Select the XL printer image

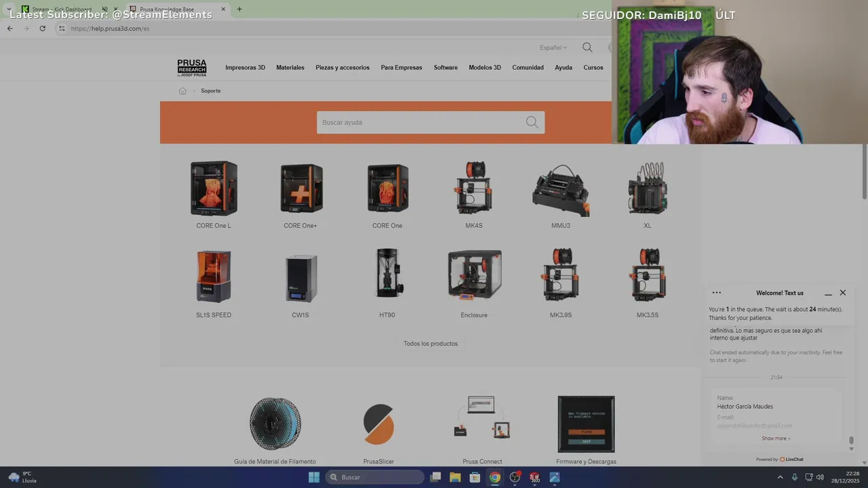pos(648,188)
